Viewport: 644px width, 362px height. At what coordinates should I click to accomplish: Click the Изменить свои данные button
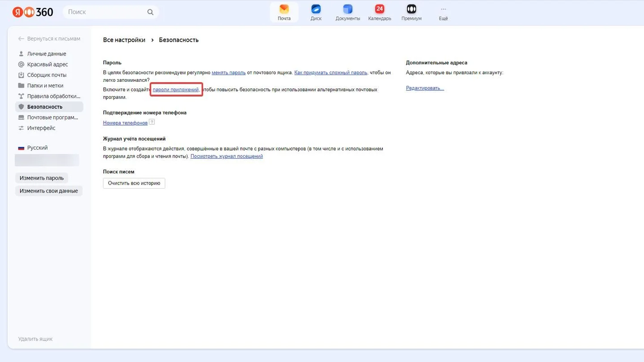[49, 191]
